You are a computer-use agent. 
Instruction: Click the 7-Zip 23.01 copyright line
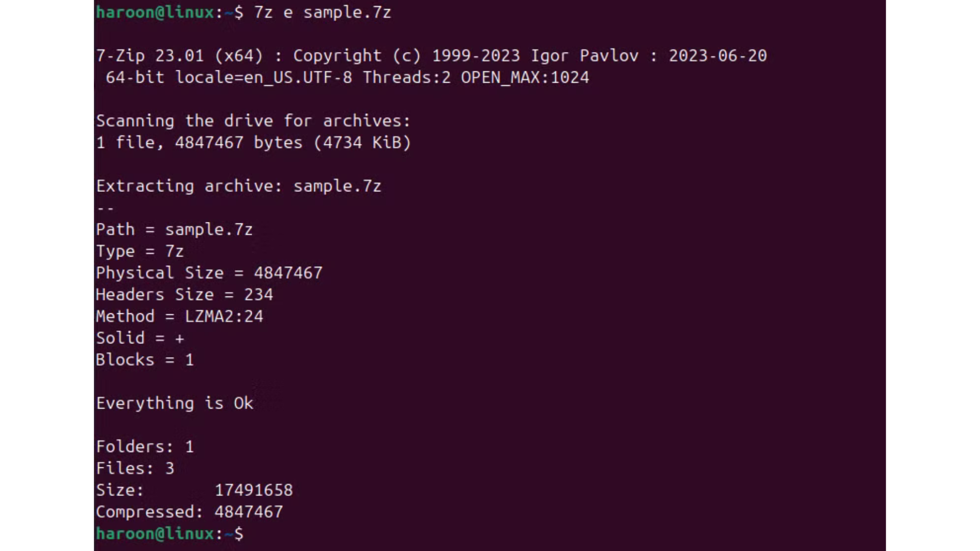[x=431, y=56]
